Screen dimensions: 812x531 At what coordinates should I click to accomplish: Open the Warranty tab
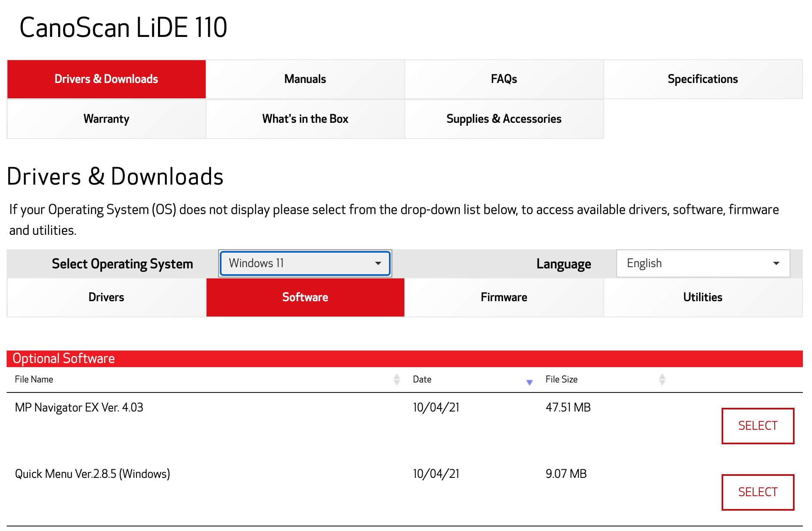pyautogui.click(x=106, y=119)
